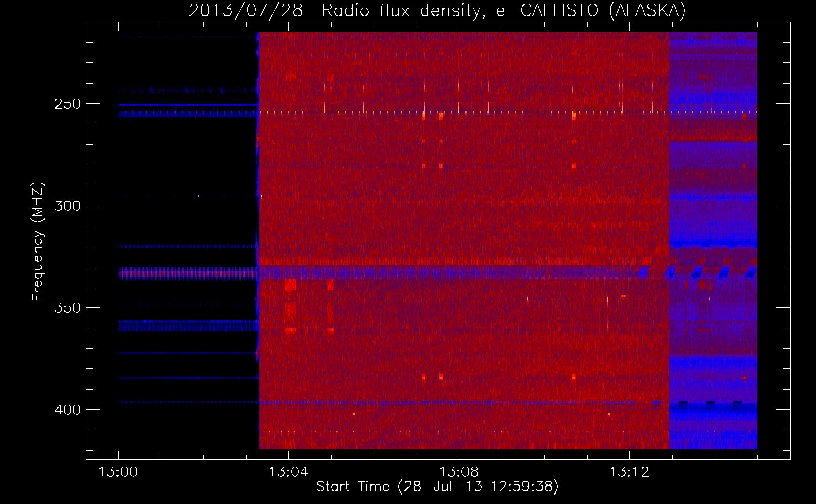The width and height of the screenshot is (816, 504).
Task: Click the 300 frequency tick label
Action: tap(68, 206)
